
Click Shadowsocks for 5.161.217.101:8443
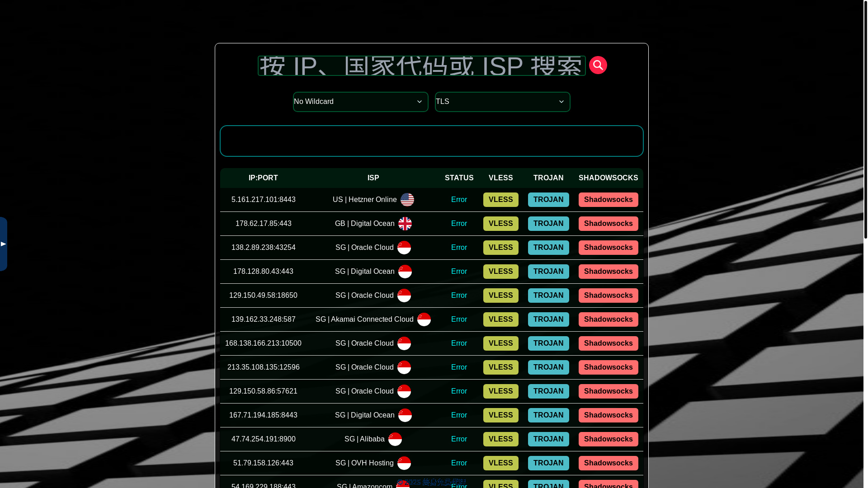point(608,200)
